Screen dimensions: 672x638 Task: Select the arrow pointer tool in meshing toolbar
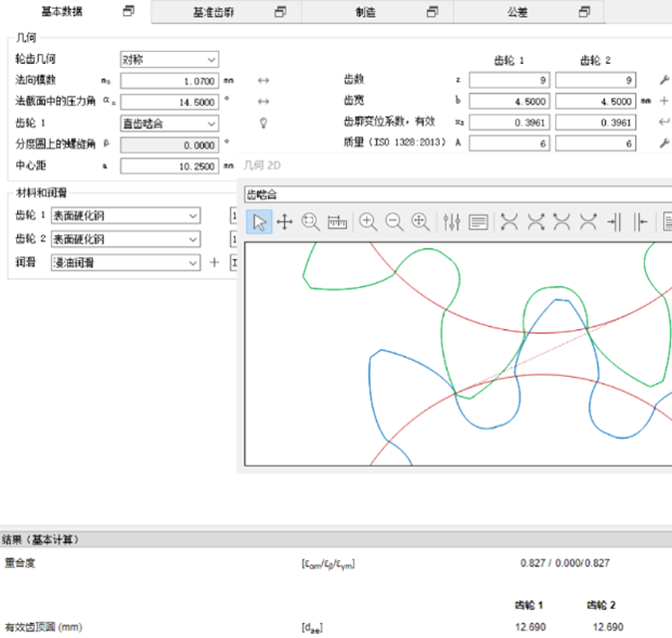point(259,222)
